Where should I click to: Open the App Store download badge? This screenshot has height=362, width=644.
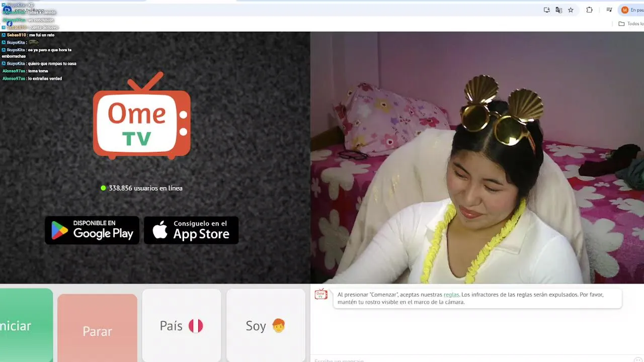pos(191,230)
